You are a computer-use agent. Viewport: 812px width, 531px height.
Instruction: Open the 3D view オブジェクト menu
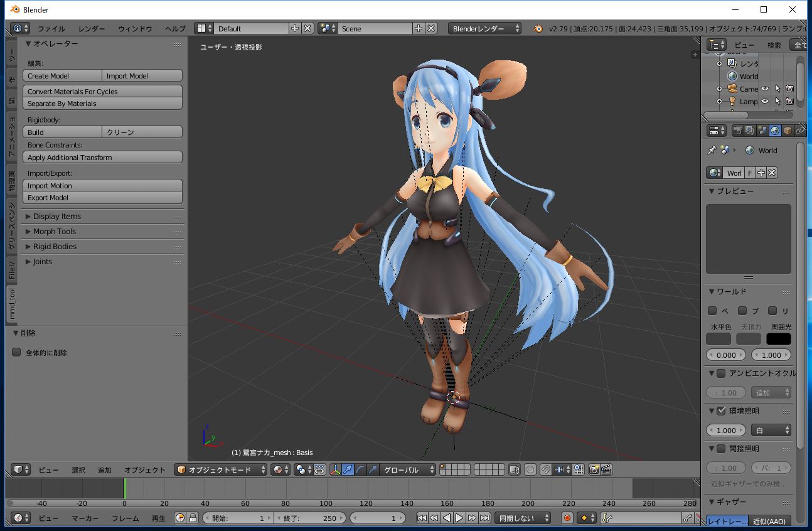[x=144, y=469]
